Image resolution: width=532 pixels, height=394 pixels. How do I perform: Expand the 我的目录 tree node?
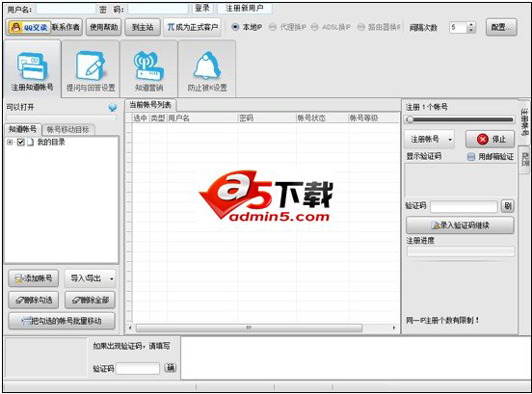tap(10, 142)
